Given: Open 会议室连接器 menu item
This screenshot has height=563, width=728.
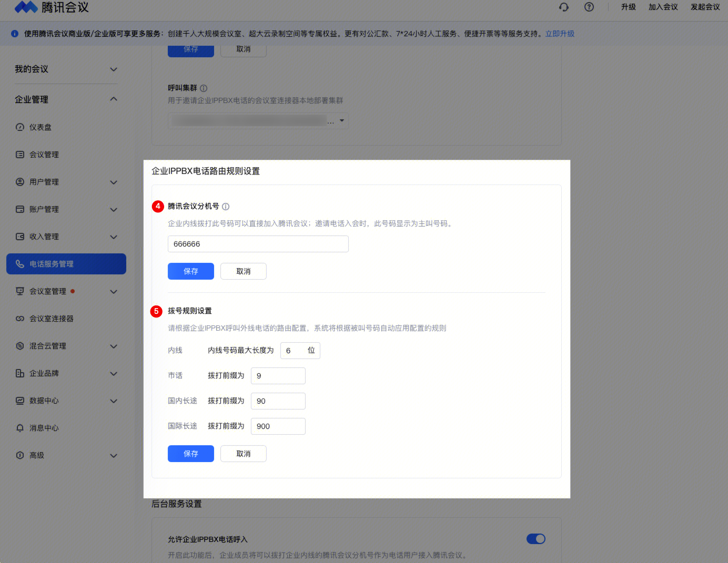Looking at the screenshot, I should (x=66, y=319).
